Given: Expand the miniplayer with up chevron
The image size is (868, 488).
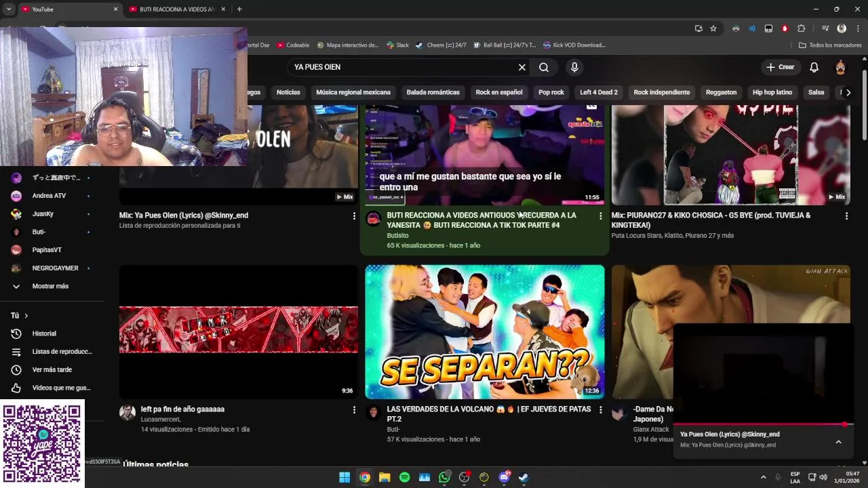Looking at the screenshot, I should 838,442.
